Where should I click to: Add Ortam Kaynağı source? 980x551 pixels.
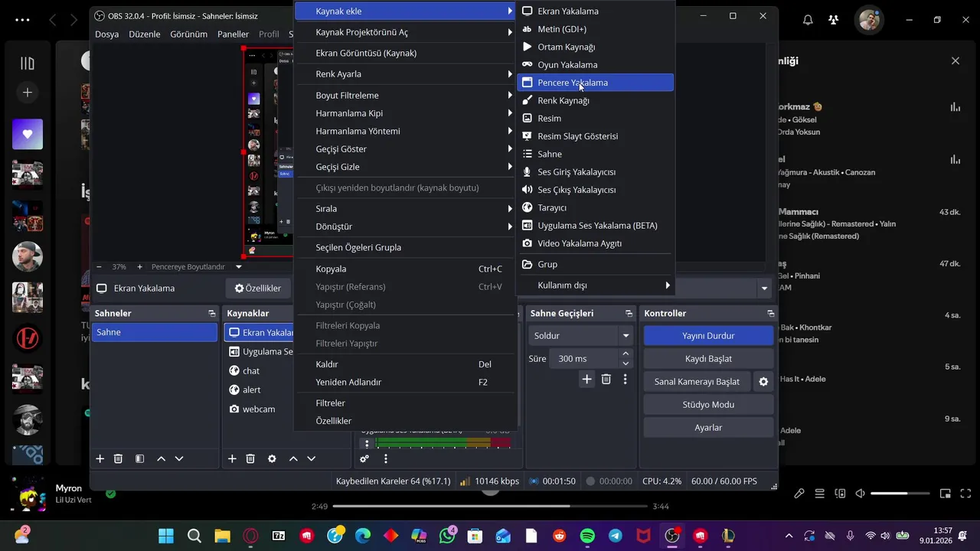(595, 47)
